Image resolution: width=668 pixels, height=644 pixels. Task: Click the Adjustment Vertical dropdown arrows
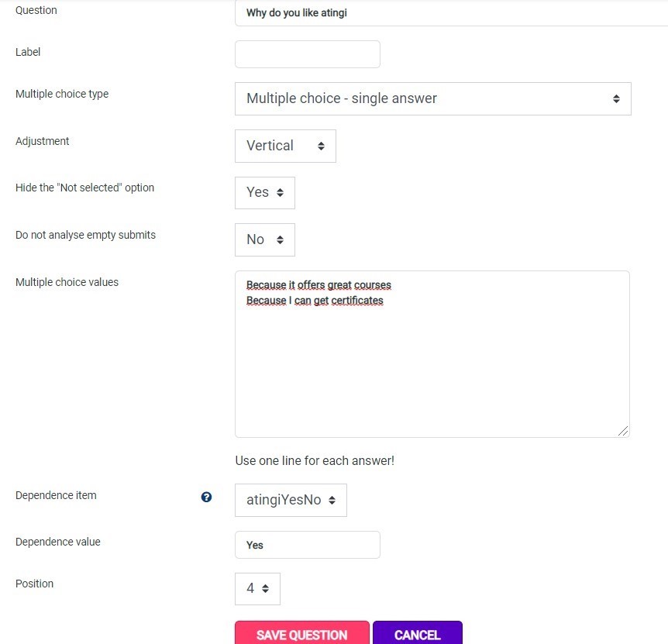point(322,146)
